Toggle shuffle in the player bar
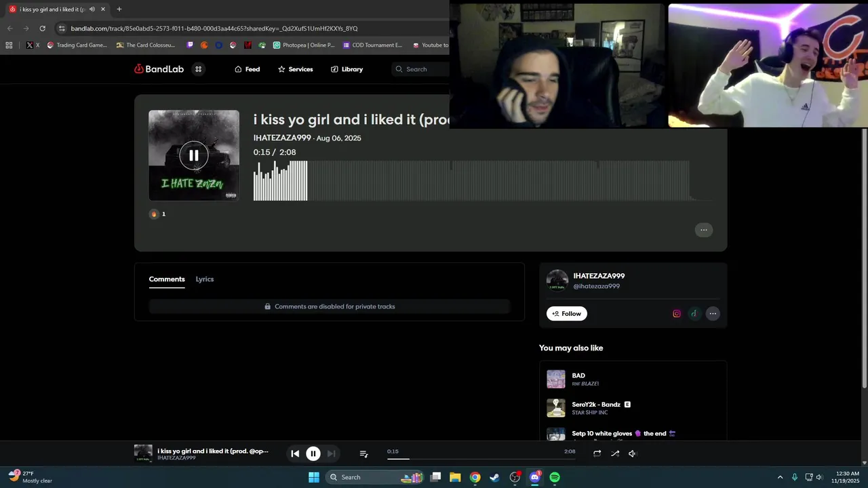This screenshot has width=868, height=488. click(615, 453)
